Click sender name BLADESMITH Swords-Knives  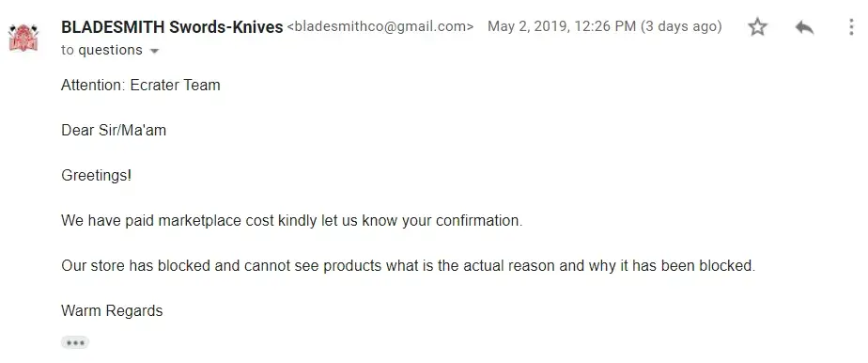pos(172,26)
